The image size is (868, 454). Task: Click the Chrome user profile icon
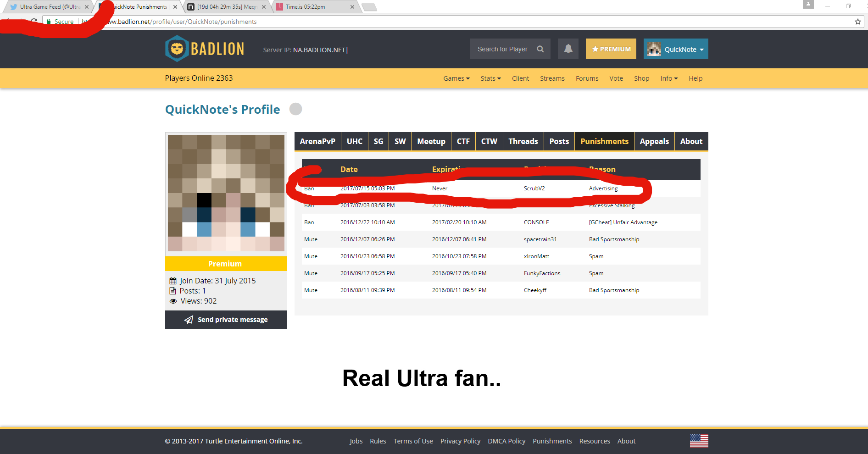[808, 5]
